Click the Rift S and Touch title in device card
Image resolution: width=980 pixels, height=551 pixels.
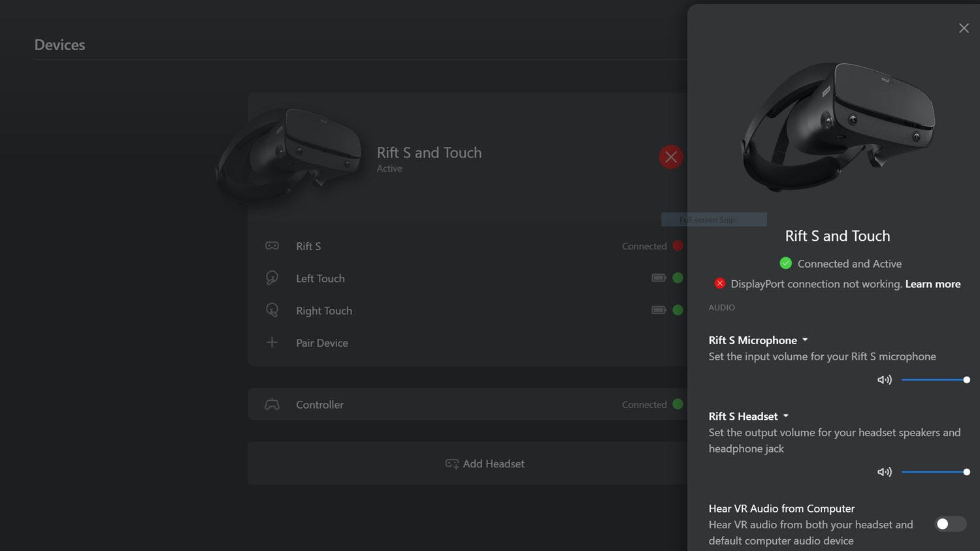coord(429,153)
